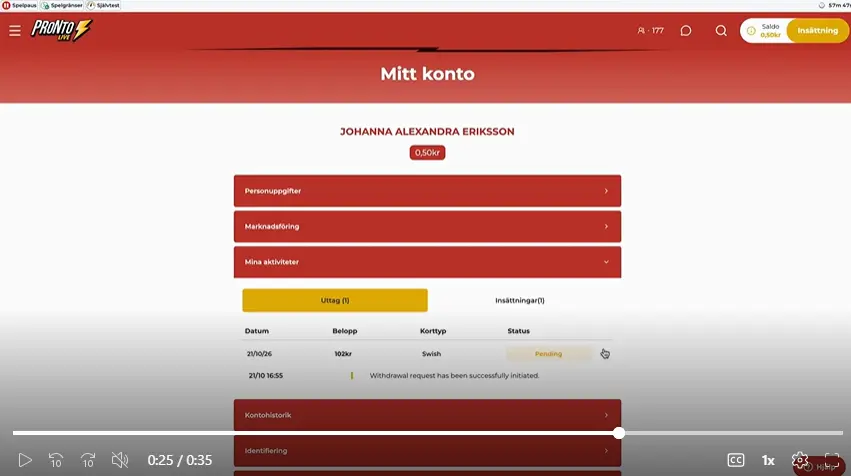Click the Saldo info icon

pyautogui.click(x=751, y=31)
